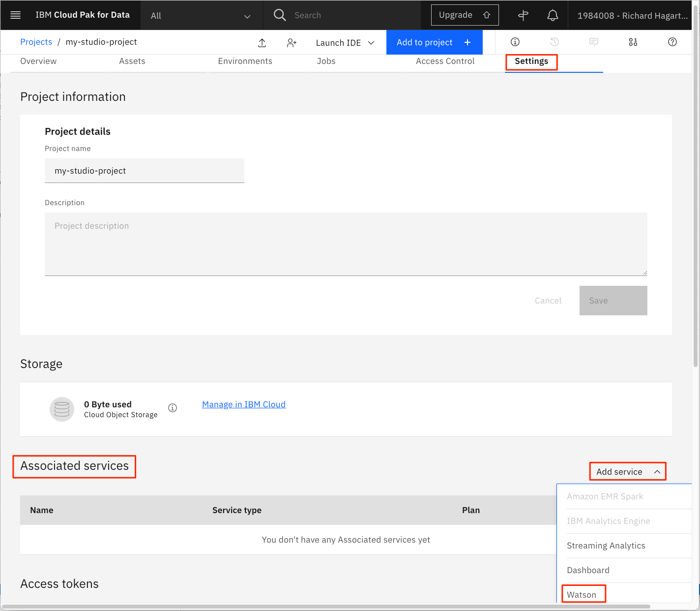
Task: Click the Cancel button
Action: click(548, 301)
